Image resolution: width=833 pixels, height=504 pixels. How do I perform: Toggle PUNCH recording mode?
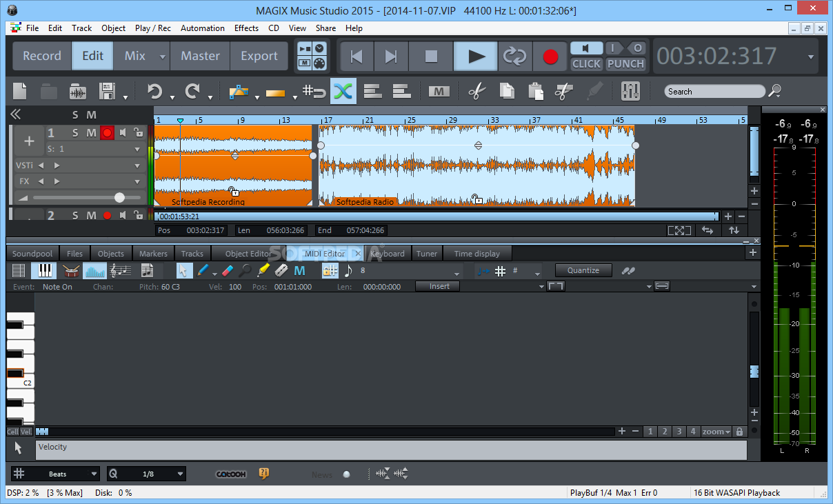[625, 63]
